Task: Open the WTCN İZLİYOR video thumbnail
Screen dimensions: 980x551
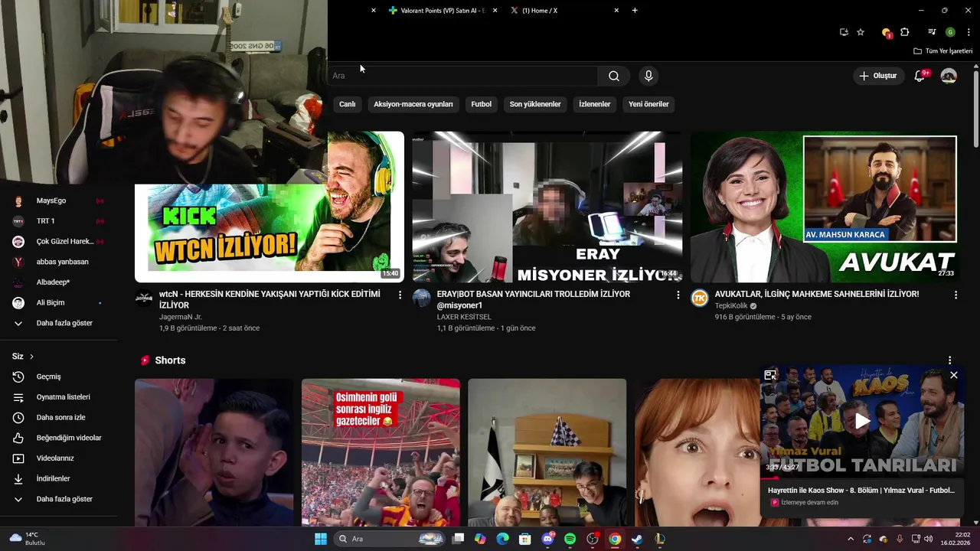Action: click(269, 207)
